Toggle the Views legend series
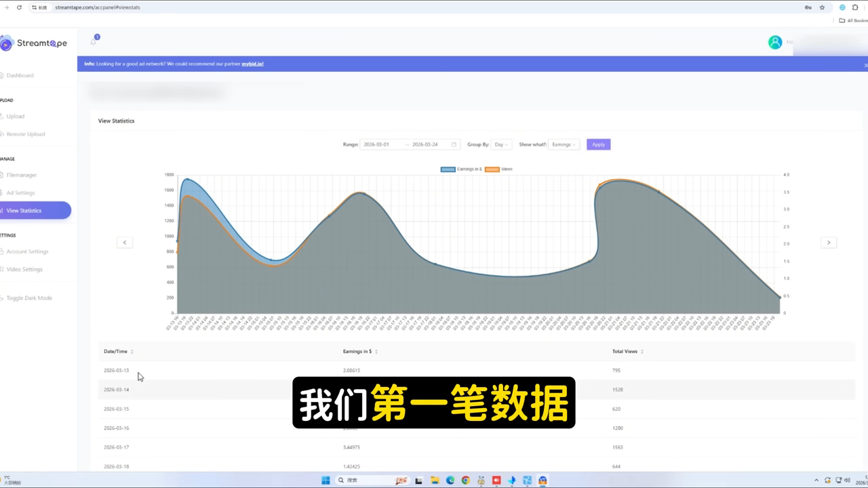 (499, 169)
